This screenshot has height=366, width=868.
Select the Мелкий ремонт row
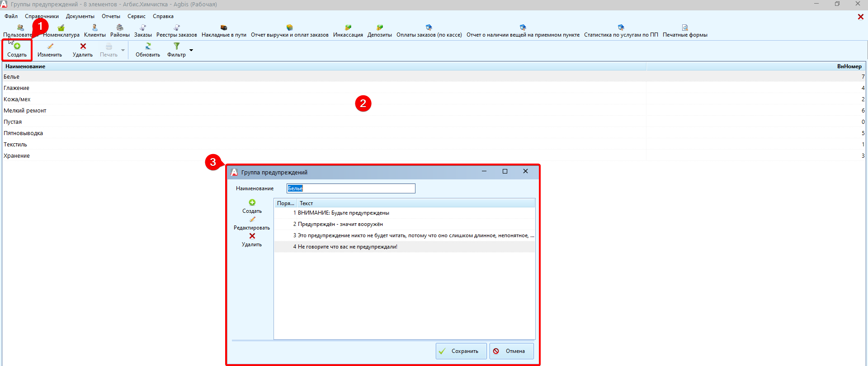pos(434,111)
